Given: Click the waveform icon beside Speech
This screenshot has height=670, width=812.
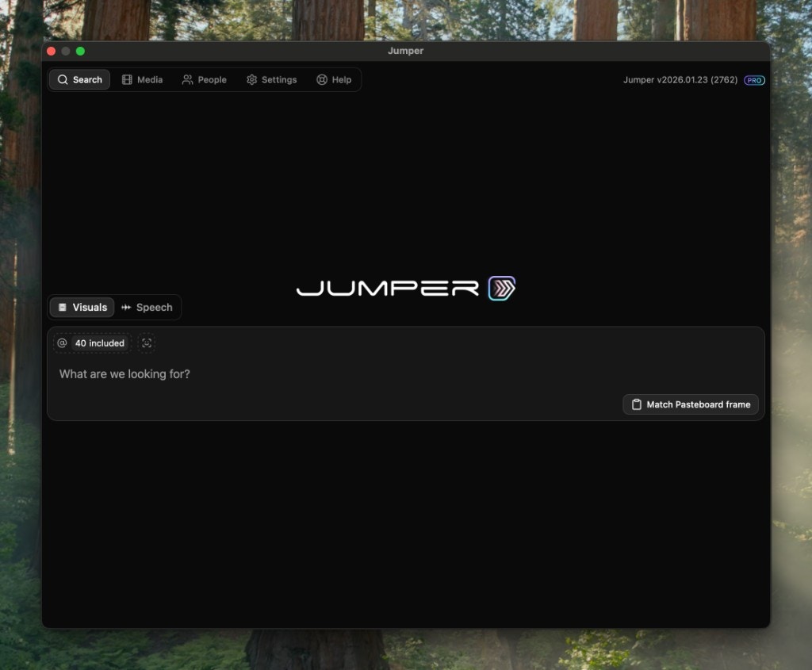Looking at the screenshot, I should [x=125, y=308].
